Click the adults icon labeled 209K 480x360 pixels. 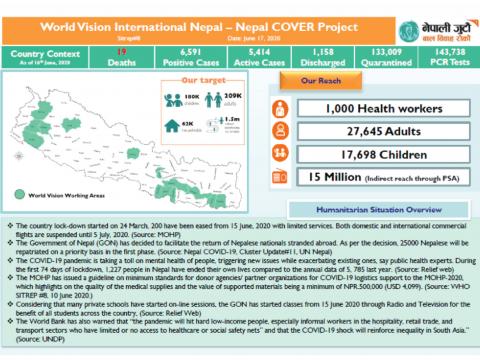pyautogui.click(x=213, y=100)
